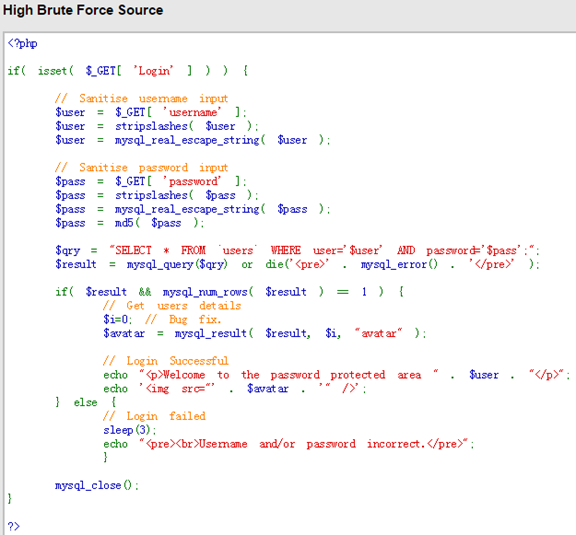Click mysql_num_rows in the if condition
Viewport: 576px width, 535px height.
point(205,292)
